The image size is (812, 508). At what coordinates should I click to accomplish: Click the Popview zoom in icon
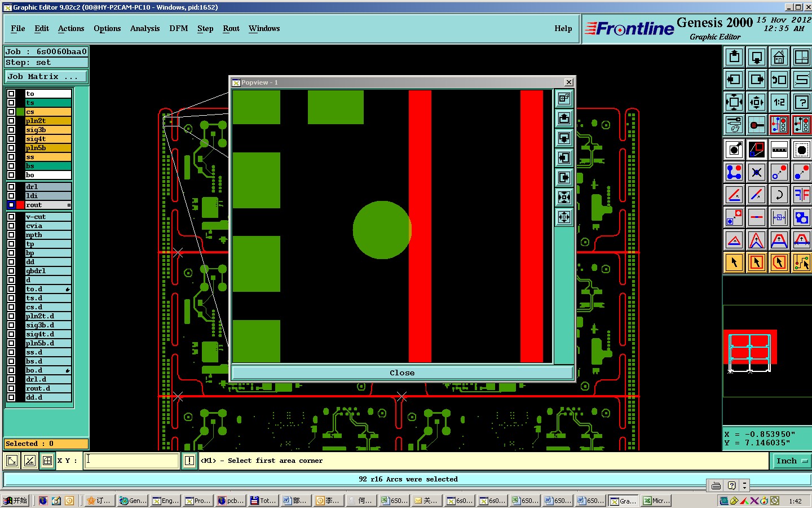pos(564,198)
